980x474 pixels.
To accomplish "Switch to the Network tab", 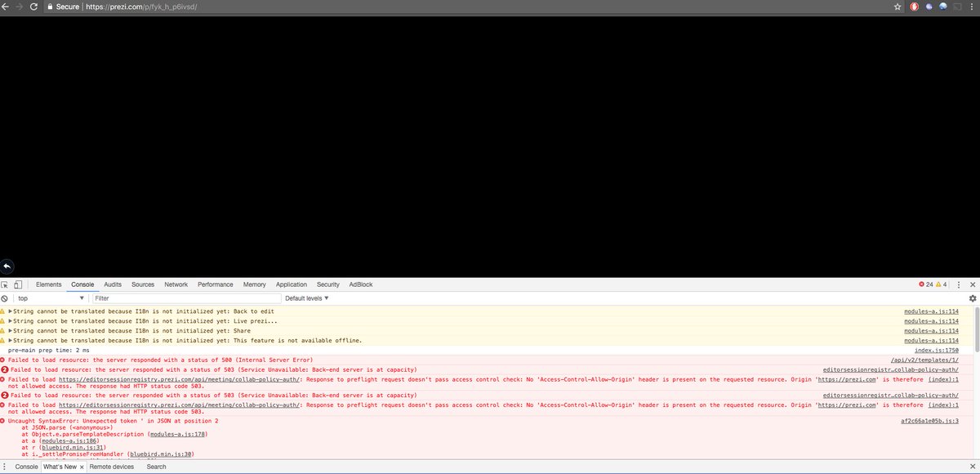I will (x=176, y=284).
